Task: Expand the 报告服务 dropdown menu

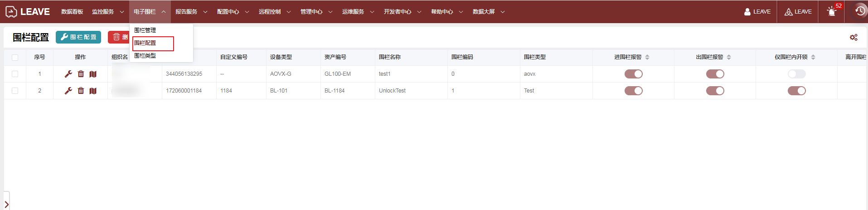Action: 191,12
